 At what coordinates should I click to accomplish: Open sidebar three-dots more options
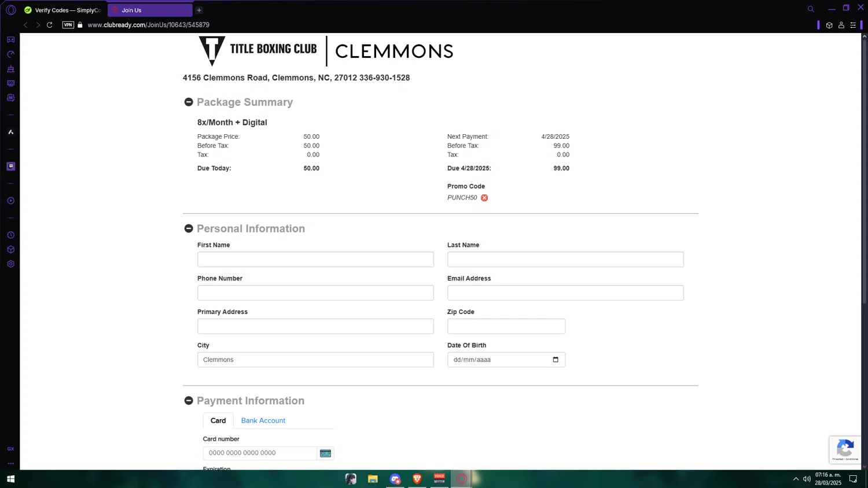(x=10, y=463)
